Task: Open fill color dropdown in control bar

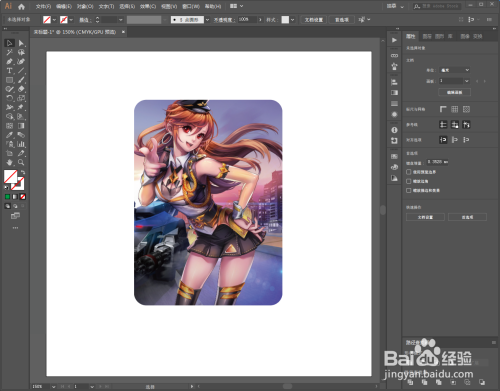Action: point(54,20)
